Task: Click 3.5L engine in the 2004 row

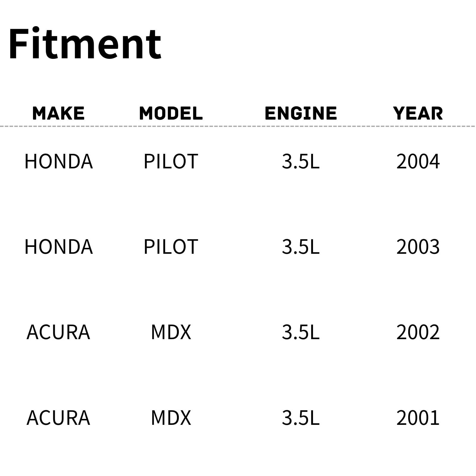Action: tap(300, 162)
